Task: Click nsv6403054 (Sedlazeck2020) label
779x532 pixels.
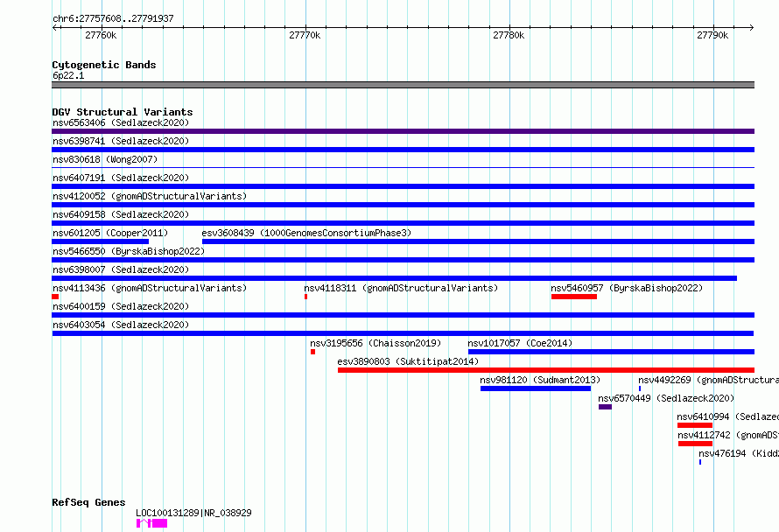Action: point(121,325)
